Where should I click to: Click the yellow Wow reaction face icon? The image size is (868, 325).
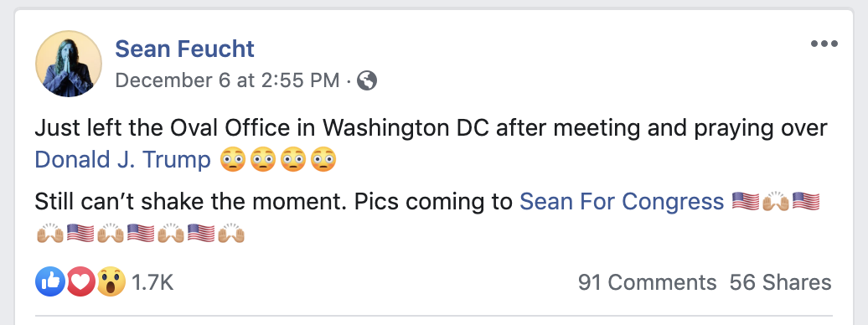(111, 282)
